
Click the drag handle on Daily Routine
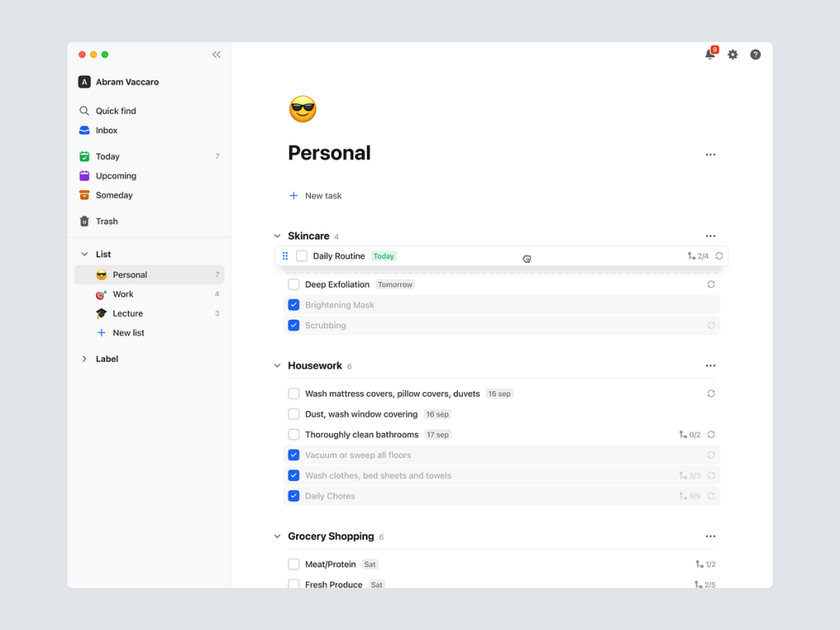tap(285, 256)
